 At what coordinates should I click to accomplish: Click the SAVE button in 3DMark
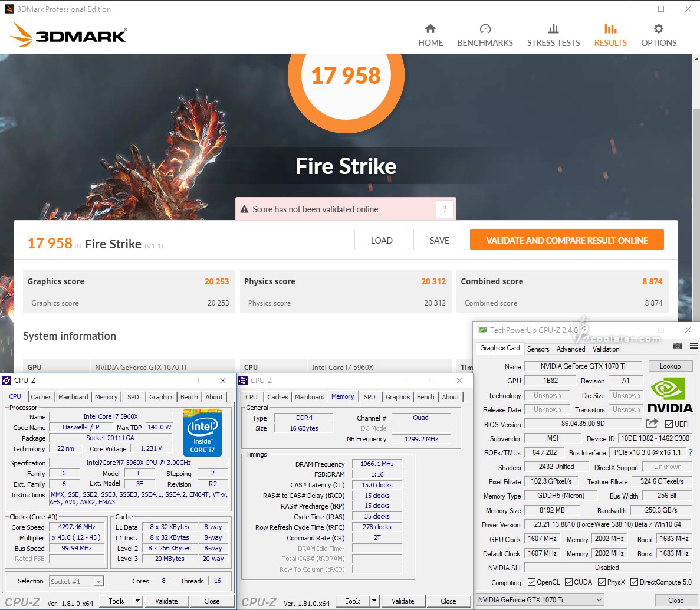click(x=439, y=240)
